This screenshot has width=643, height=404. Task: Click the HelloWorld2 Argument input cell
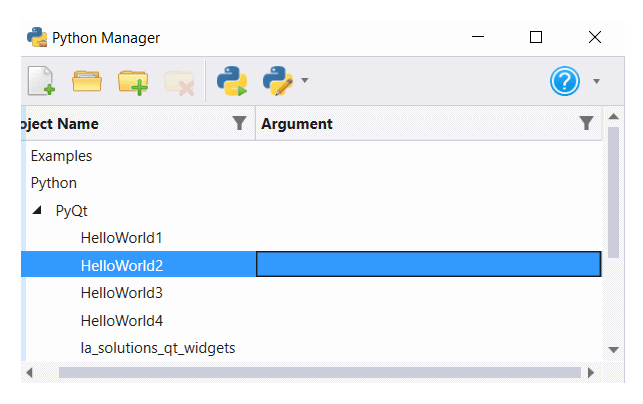(x=429, y=264)
